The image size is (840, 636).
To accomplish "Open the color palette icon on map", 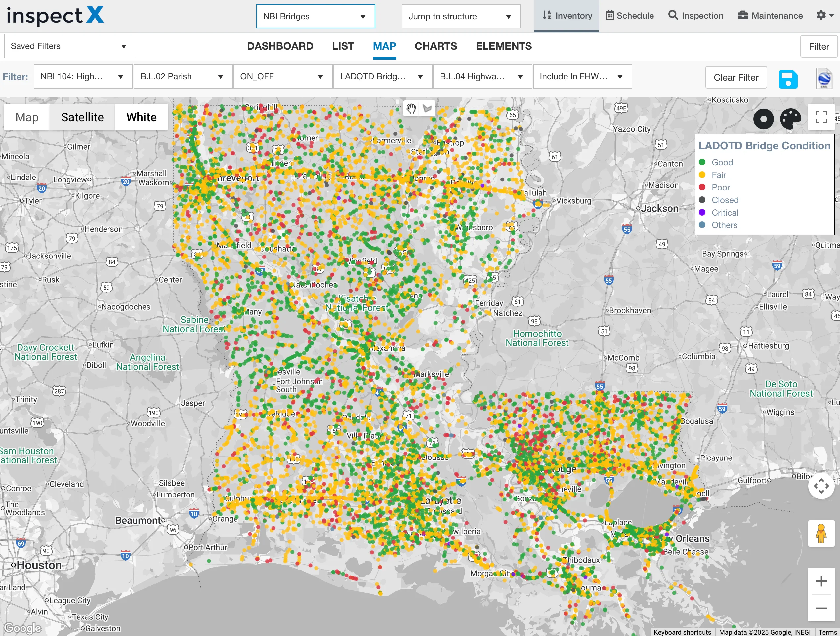I will click(790, 119).
